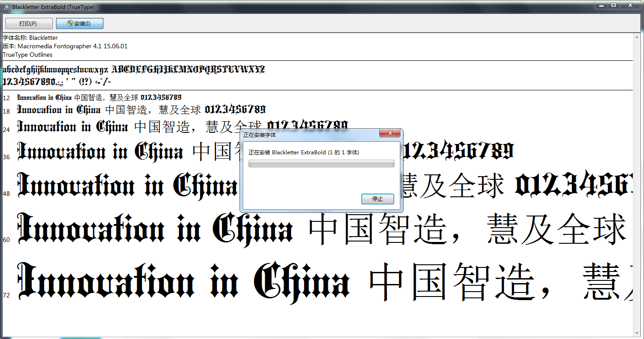Click the shield icon on the install button

(x=70, y=24)
